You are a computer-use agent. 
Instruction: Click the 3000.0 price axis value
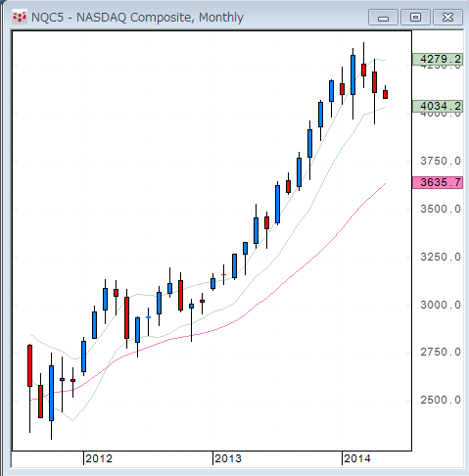(x=441, y=305)
